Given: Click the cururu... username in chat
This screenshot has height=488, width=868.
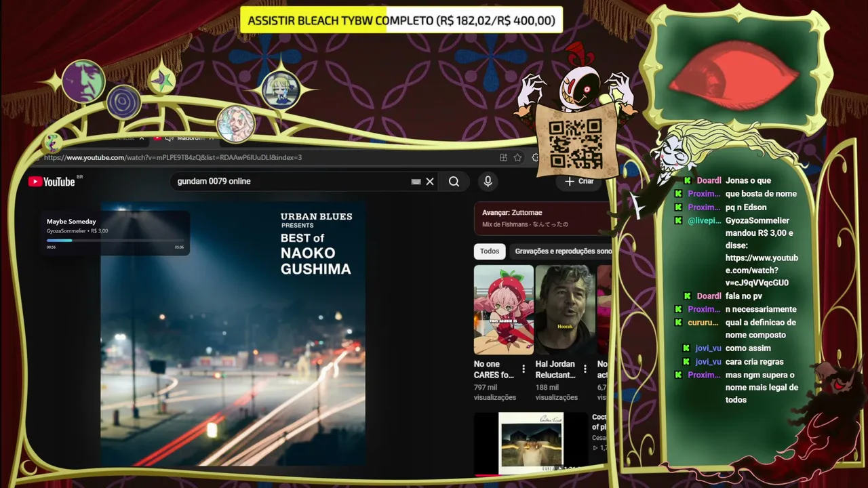Looking at the screenshot, I should [x=703, y=323].
